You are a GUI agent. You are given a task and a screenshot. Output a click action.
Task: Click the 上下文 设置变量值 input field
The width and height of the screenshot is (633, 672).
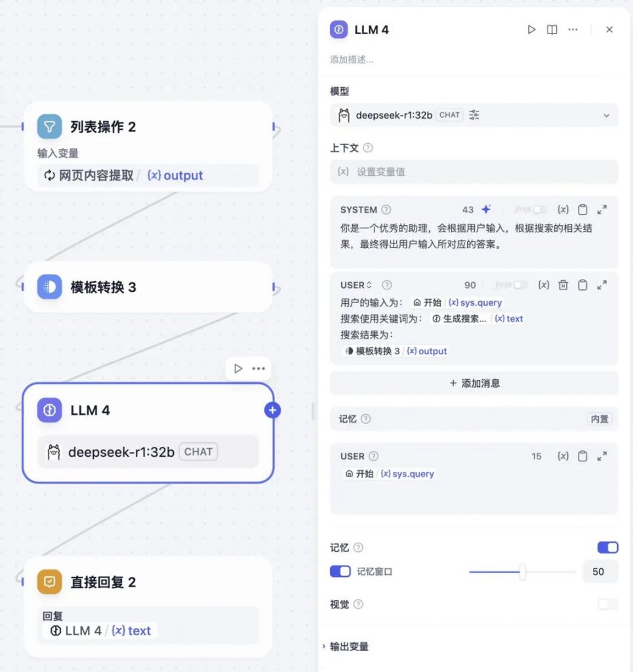click(474, 172)
